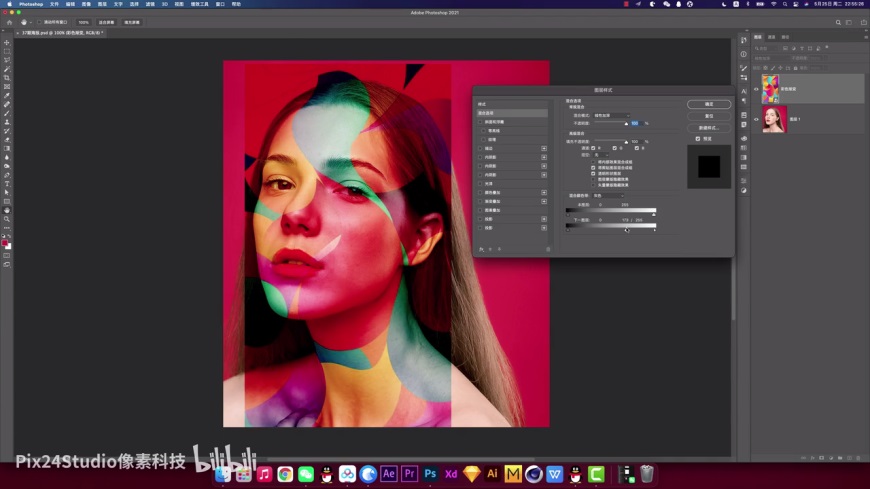The width and height of the screenshot is (870, 489).
Task: Open the 挖空 (Knockout) dropdown
Action: click(603, 155)
